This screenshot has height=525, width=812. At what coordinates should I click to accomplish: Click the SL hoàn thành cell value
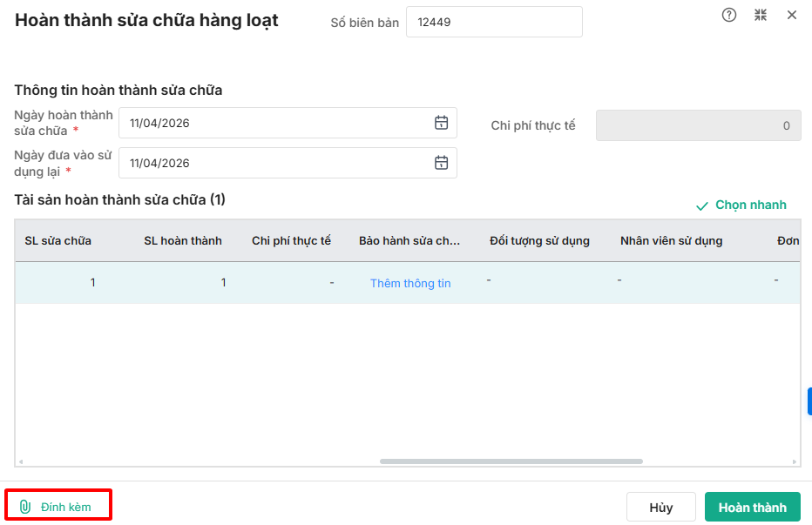pyautogui.click(x=223, y=283)
